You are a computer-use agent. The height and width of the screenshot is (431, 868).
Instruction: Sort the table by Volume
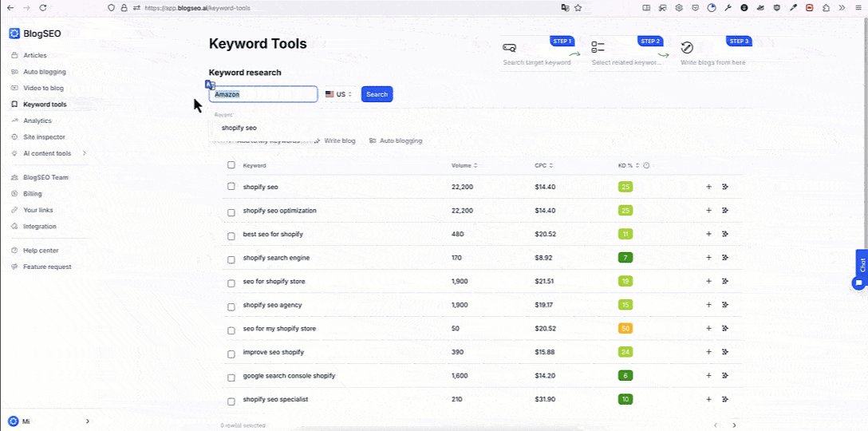(x=464, y=166)
